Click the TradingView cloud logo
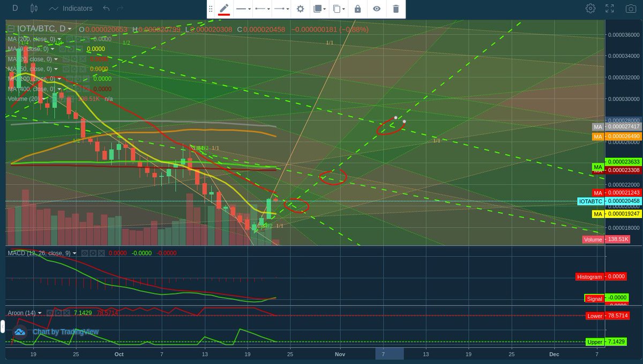The width and height of the screenshot is (643, 364). [20, 332]
